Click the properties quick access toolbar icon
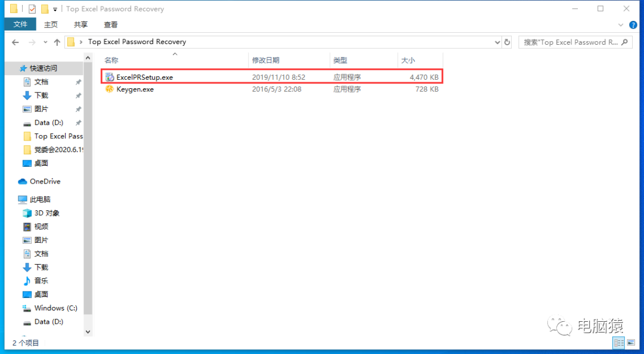Screen dimensions: 644x354 click(32, 8)
